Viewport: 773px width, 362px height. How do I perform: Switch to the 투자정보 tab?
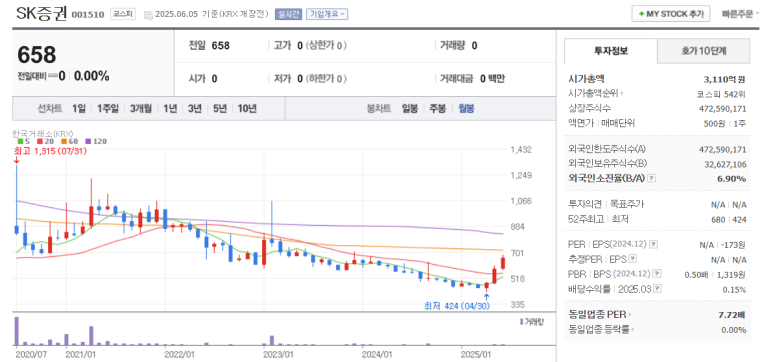pos(611,51)
